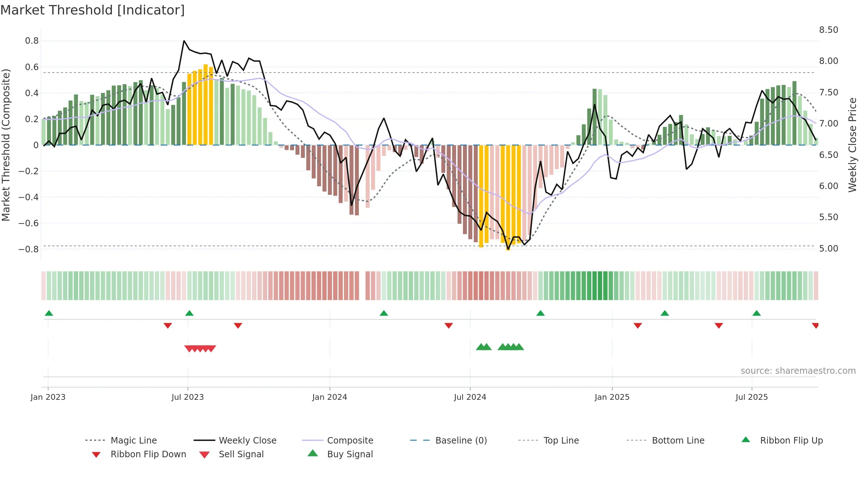Click red flip-down triangle just before Jul 2023

coord(168,326)
